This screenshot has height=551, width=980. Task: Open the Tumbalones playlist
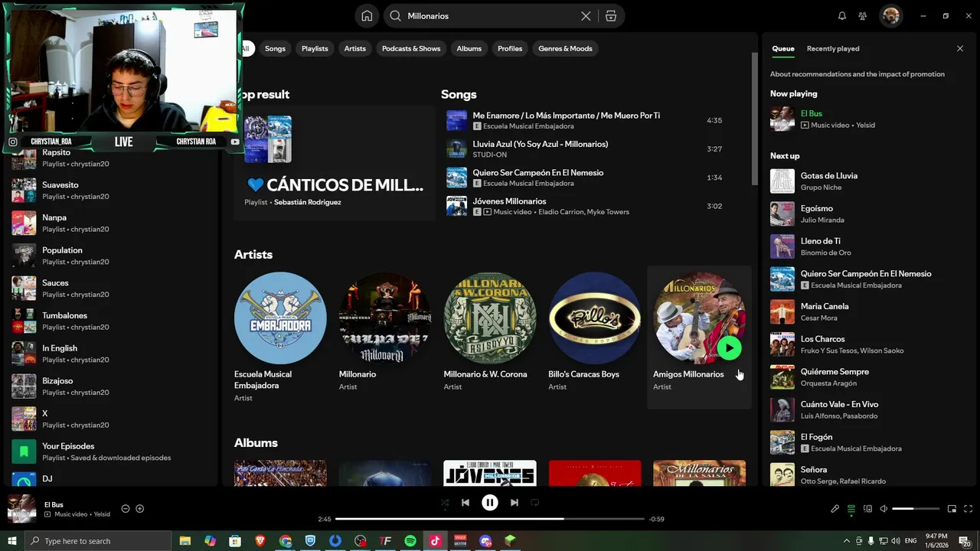(112, 321)
